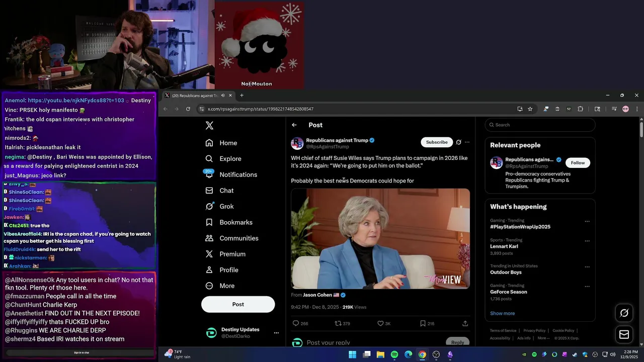The image size is (644, 362).
Task: Open options dots for #PlayStationWrapUp2025 trend
Action: point(587,221)
